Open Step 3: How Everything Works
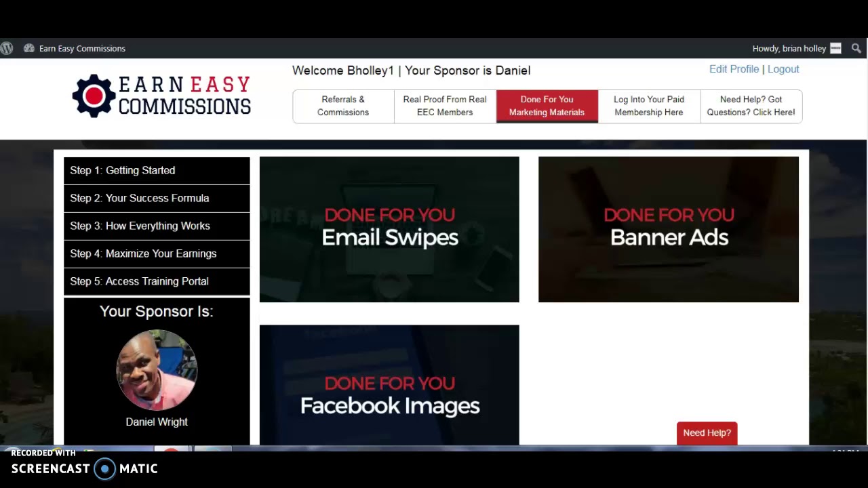The image size is (868, 488). (157, 226)
